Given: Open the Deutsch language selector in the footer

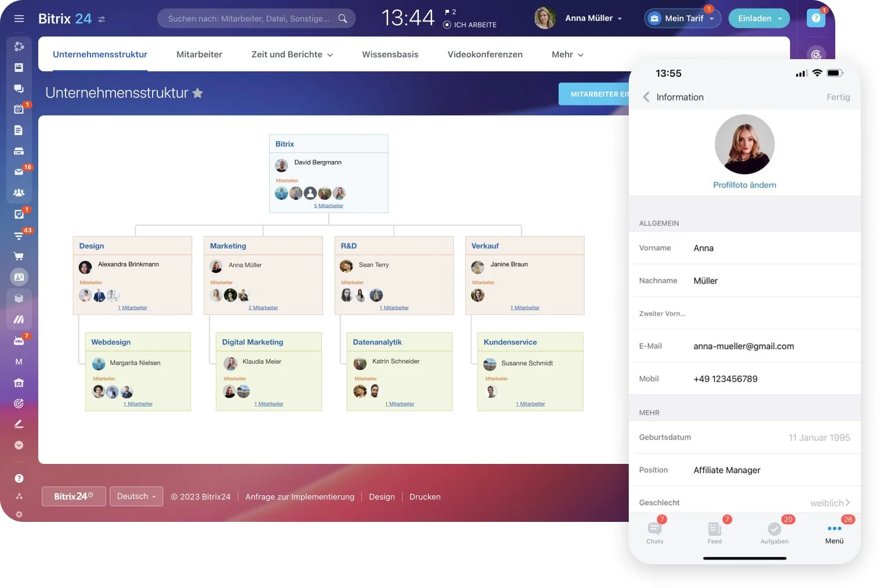Looking at the screenshot, I should pos(136,496).
